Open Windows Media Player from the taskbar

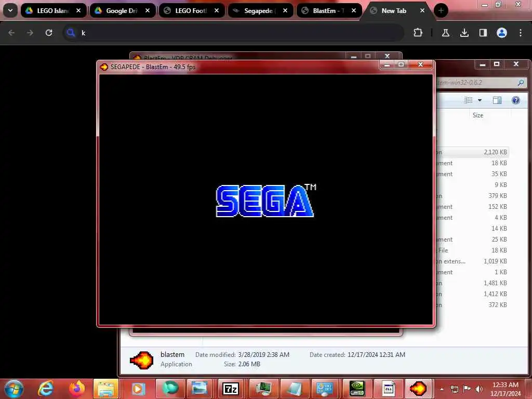138,389
